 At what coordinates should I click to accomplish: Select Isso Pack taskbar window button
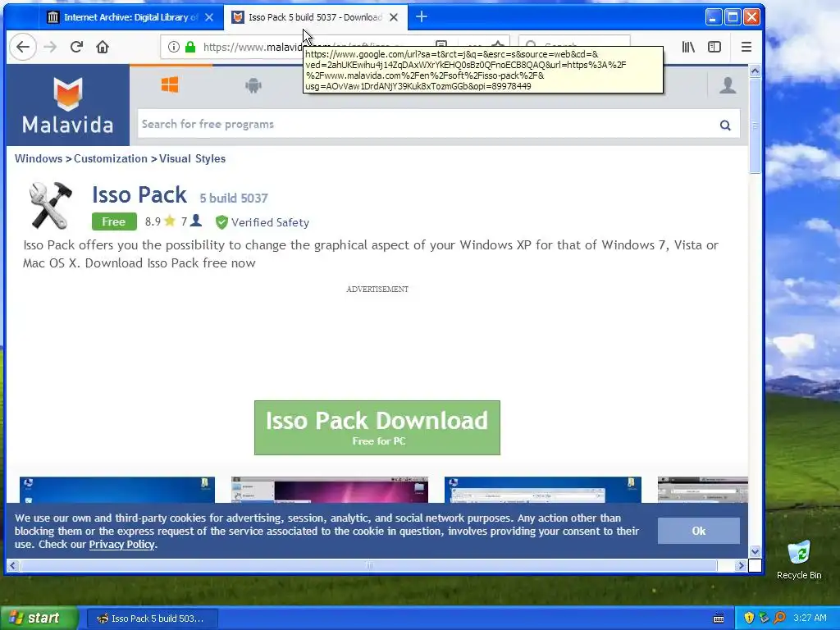[152, 619]
